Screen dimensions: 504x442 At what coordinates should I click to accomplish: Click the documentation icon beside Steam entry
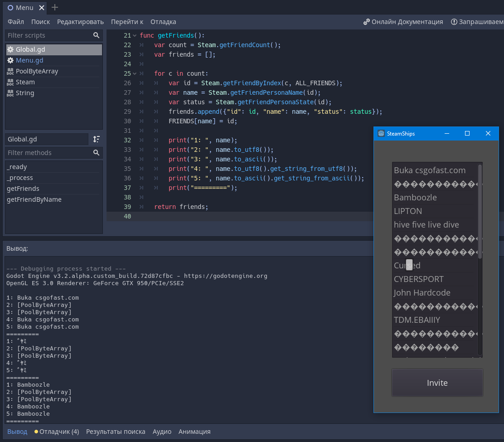(10, 82)
